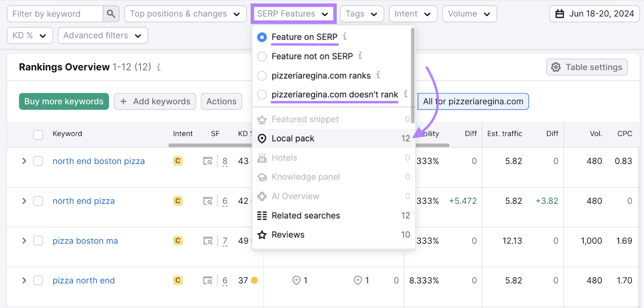Click the gear icon in Table settings
The width and height of the screenshot is (644, 308).
(x=556, y=67)
